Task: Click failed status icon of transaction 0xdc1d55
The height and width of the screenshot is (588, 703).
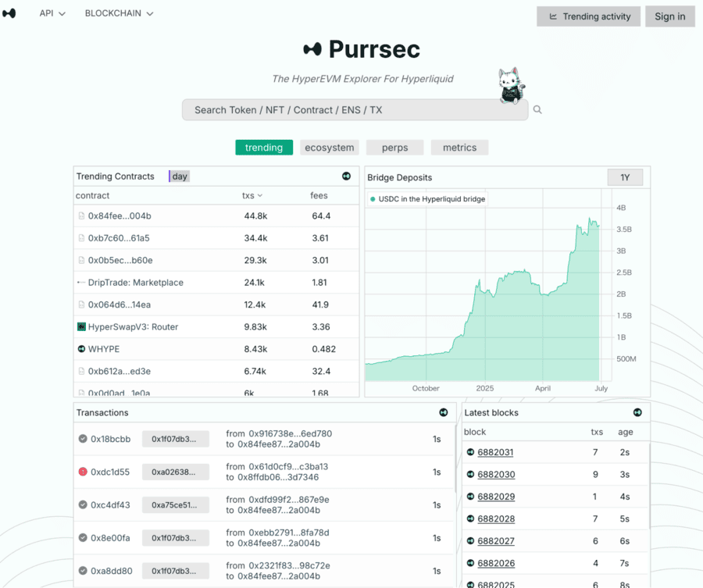Action: click(83, 472)
